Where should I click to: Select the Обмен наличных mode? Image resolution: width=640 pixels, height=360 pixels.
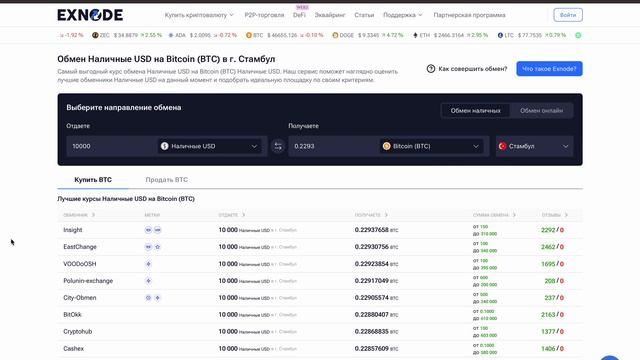(476, 111)
